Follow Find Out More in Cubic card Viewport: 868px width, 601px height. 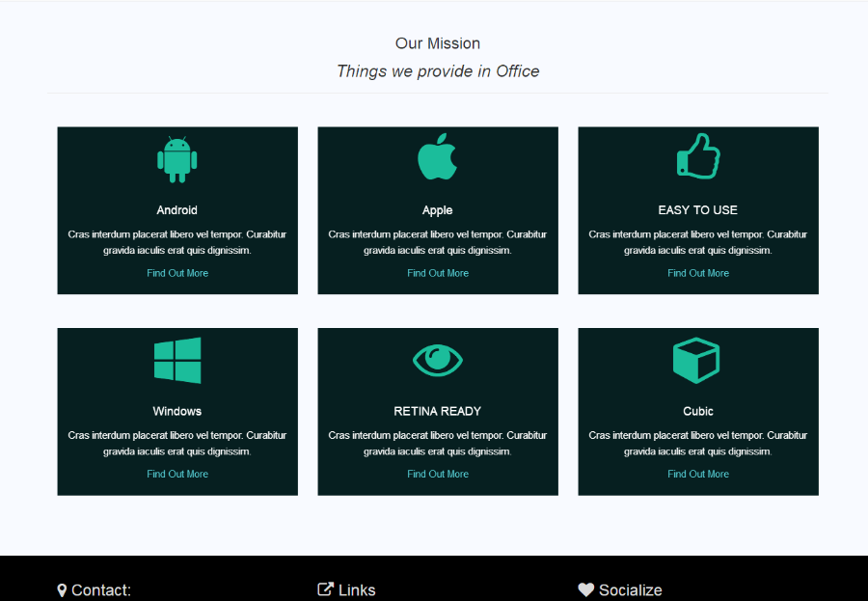click(698, 475)
